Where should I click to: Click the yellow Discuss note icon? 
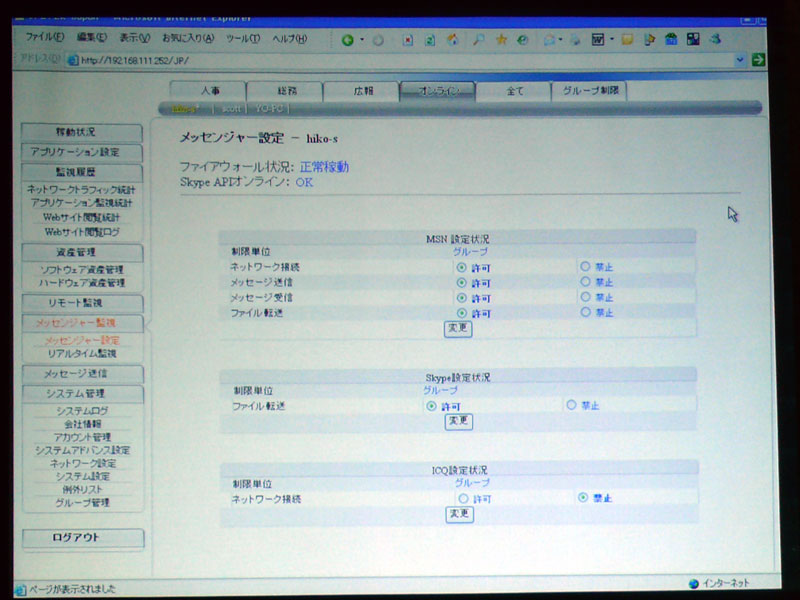pos(627,39)
